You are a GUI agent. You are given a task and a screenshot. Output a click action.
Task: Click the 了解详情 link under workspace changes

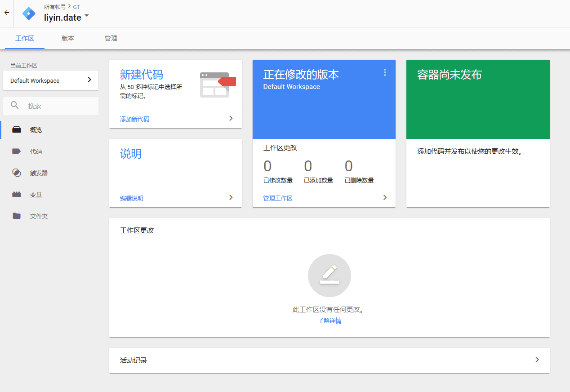point(329,320)
